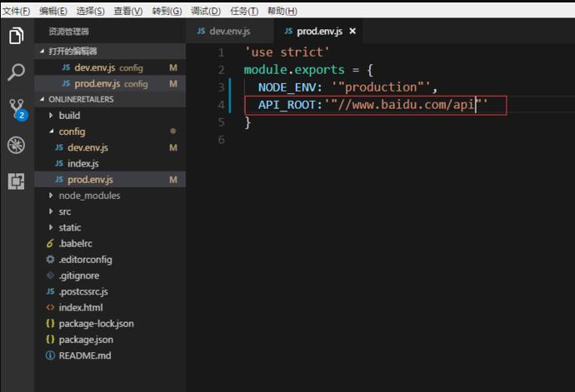Click API_ROOT key on line 4
This screenshot has width=575, height=392.
point(287,105)
